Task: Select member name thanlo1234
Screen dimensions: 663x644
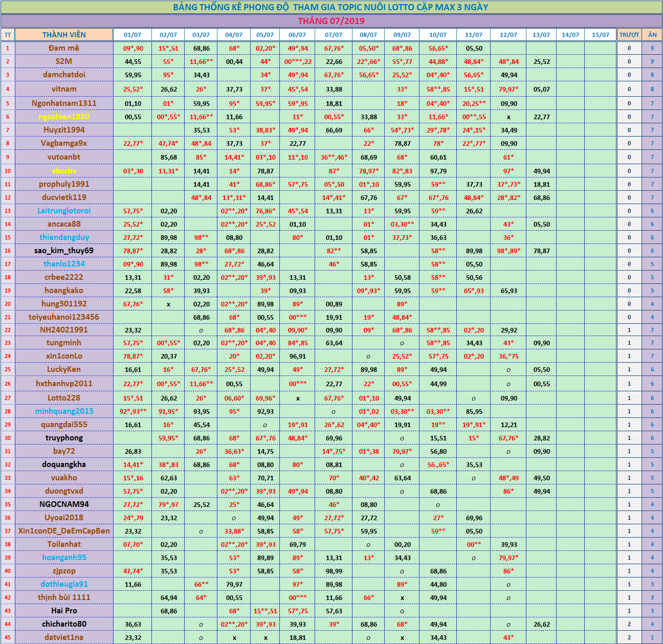Action: [x=64, y=264]
